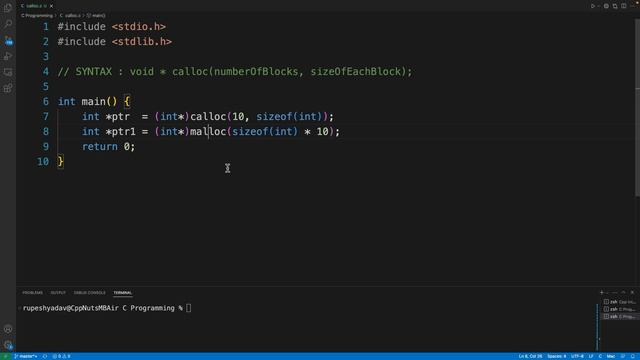Switch to the Problems panel tab
The image size is (640, 360).
[33, 293]
